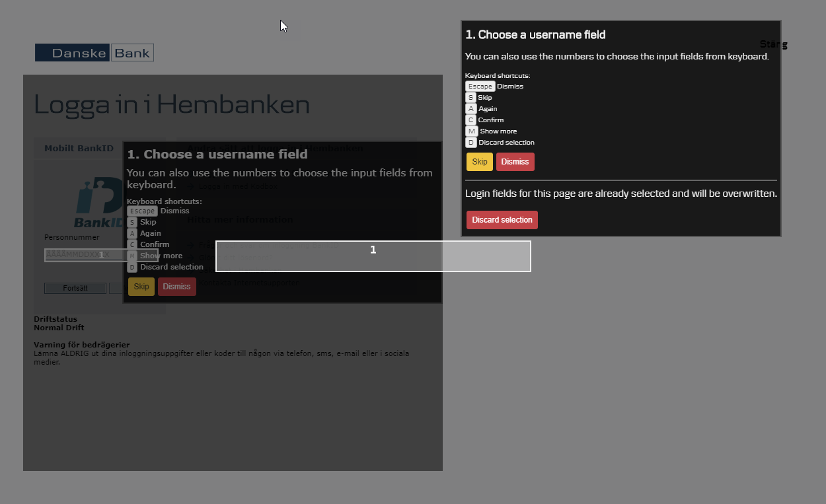Click the C keycap next to Confirm
This screenshot has height=504, width=826.
tap(469, 120)
